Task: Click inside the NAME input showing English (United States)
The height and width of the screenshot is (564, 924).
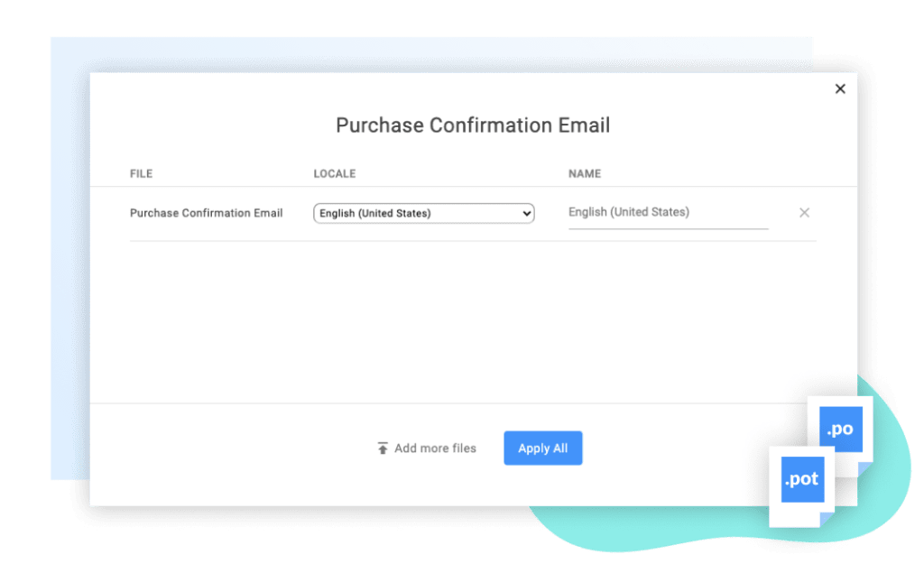Action: pos(668,212)
